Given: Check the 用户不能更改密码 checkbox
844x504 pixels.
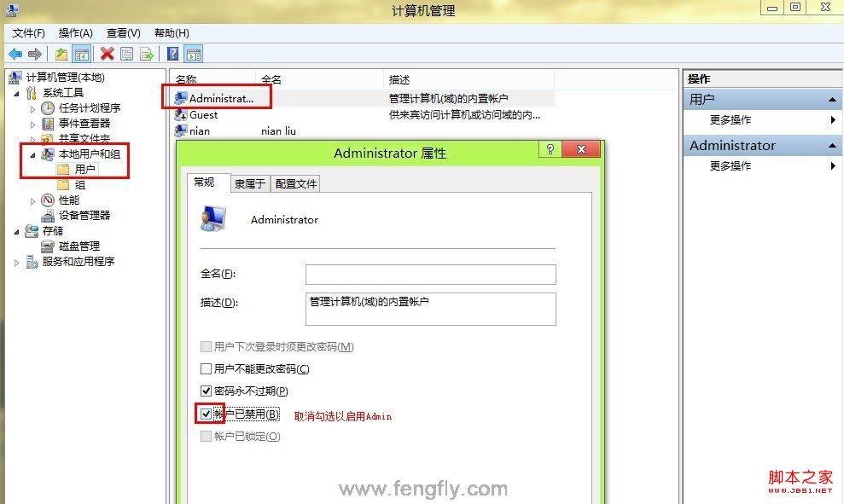Looking at the screenshot, I should tap(206, 369).
